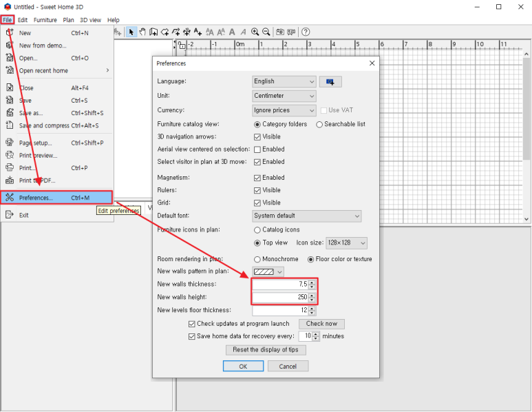This screenshot has height=412, width=532.
Task: Choose the Pan hand tool
Action: tap(142, 32)
